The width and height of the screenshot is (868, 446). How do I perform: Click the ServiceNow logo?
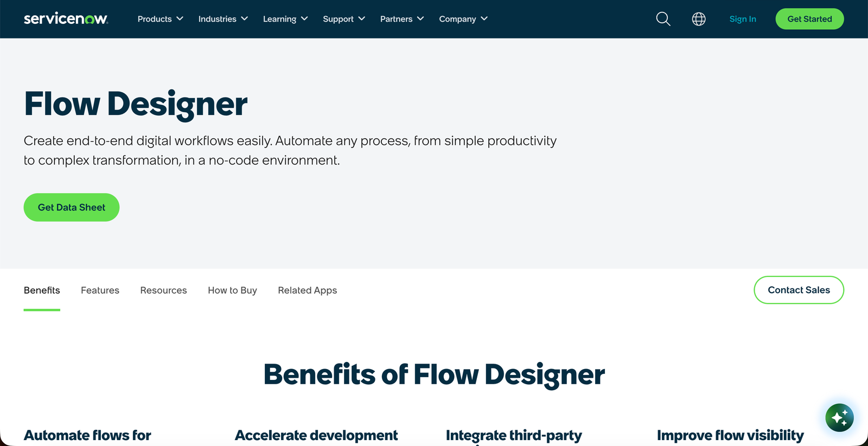click(66, 18)
